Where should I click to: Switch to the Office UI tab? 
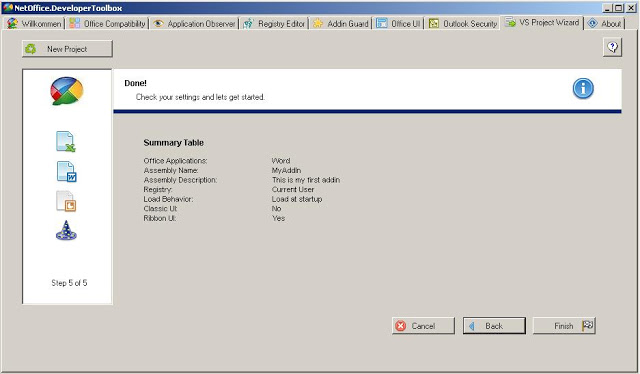[x=398, y=24]
